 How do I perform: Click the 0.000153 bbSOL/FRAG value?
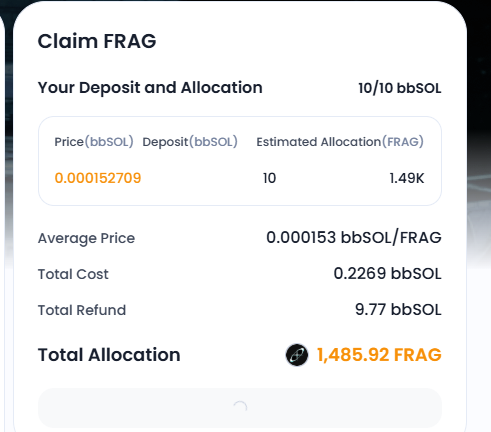pyautogui.click(x=354, y=238)
